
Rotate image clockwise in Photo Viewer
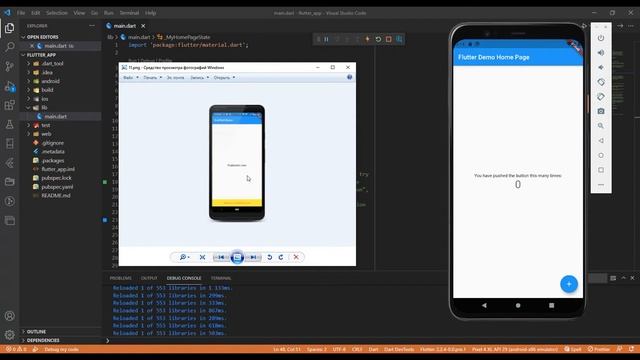coord(281,257)
